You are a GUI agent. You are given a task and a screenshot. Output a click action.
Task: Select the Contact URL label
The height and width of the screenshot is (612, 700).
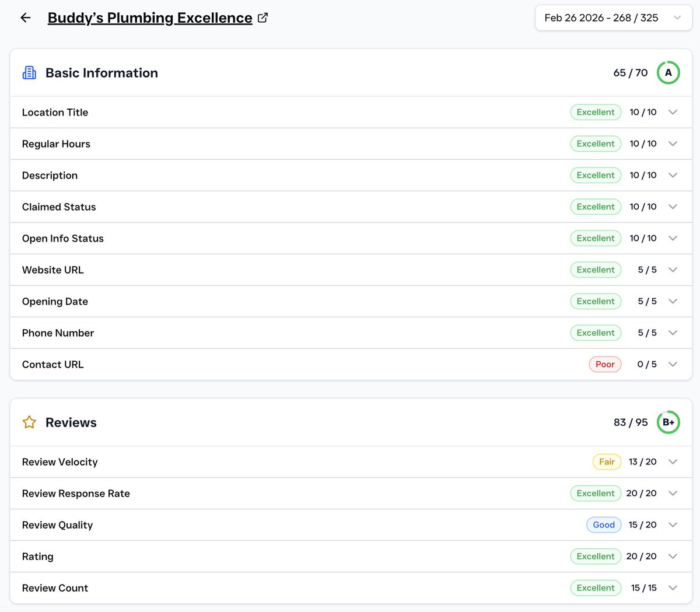pos(52,364)
